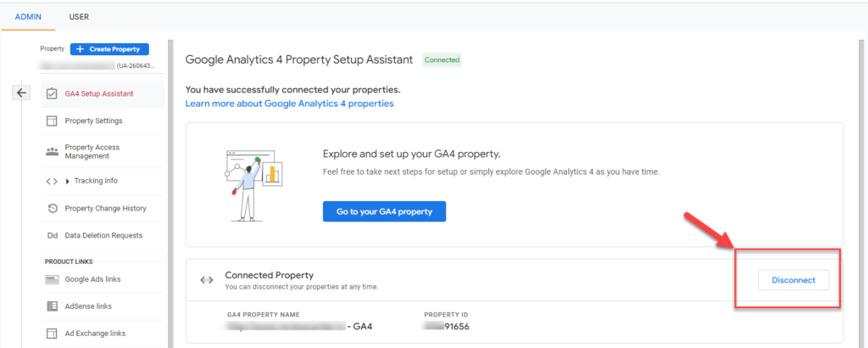Click the GA4 Setup Assistant checkbox icon

coord(52,93)
